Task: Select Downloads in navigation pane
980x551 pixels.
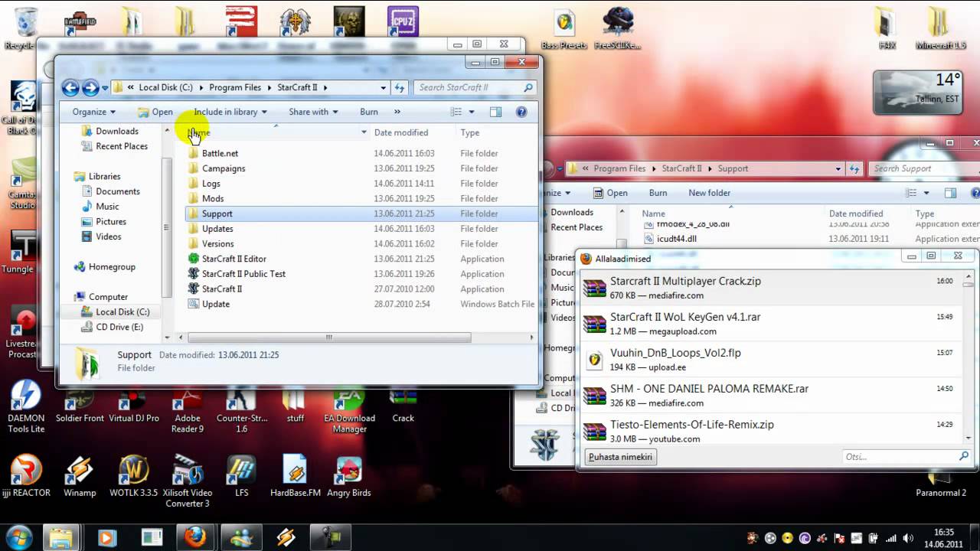Action: pos(117,131)
